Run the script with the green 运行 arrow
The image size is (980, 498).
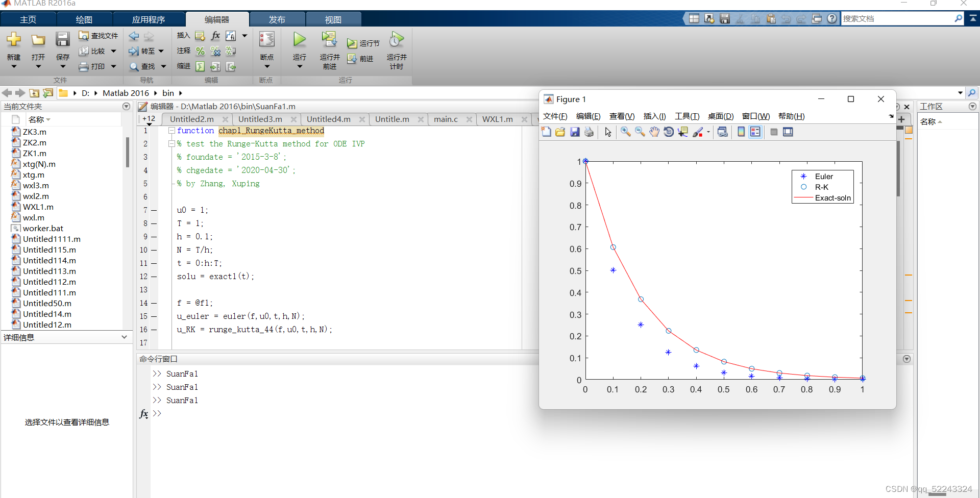point(300,39)
